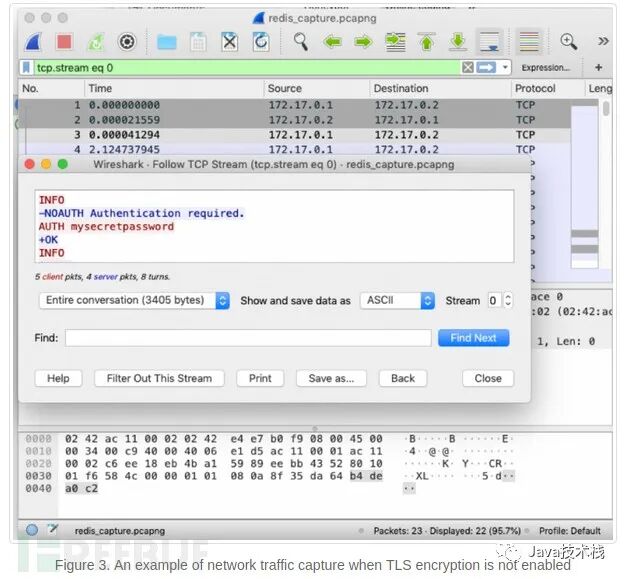
Task: Restart the current capture
Action: pyautogui.click(x=96, y=42)
